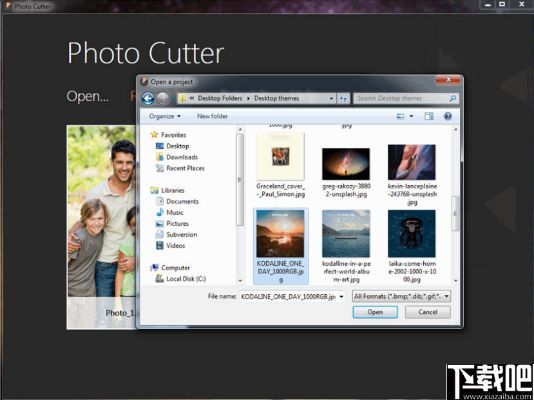Click the Forward arrow in file dialog
The height and width of the screenshot is (400, 534).
click(163, 99)
